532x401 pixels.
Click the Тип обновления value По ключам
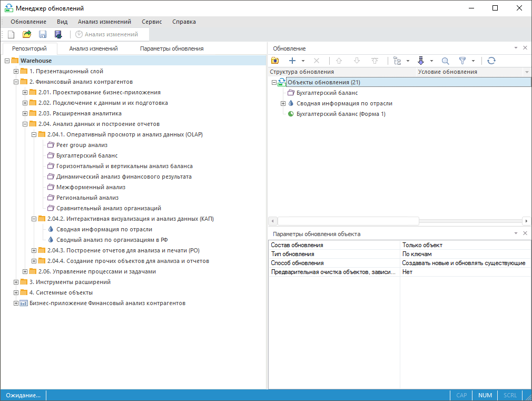tap(417, 254)
